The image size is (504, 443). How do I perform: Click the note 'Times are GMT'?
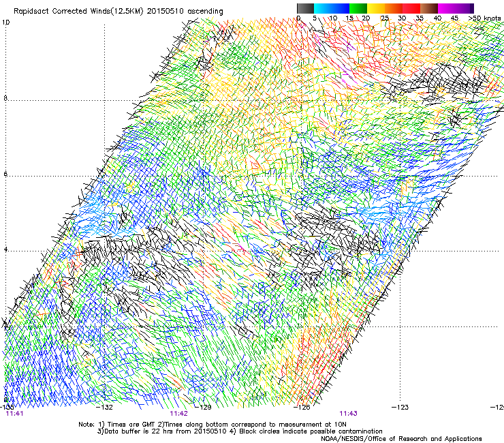coord(131,425)
